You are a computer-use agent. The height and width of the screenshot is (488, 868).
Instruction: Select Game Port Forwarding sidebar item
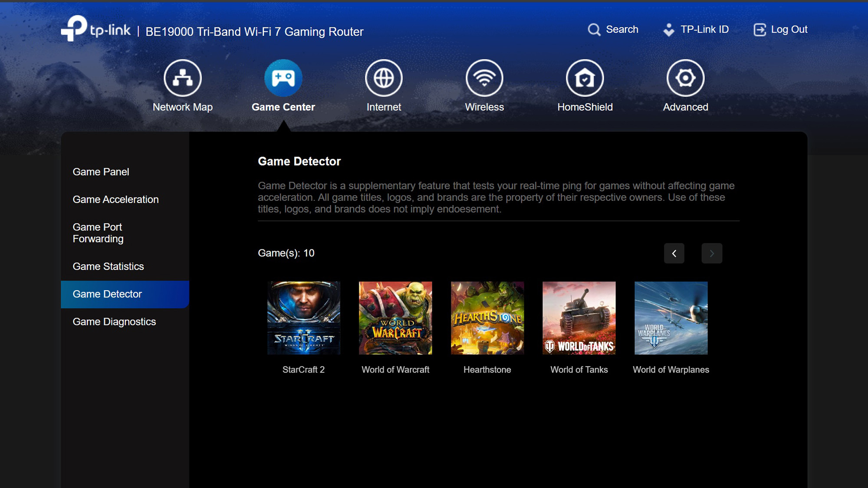point(98,233)
